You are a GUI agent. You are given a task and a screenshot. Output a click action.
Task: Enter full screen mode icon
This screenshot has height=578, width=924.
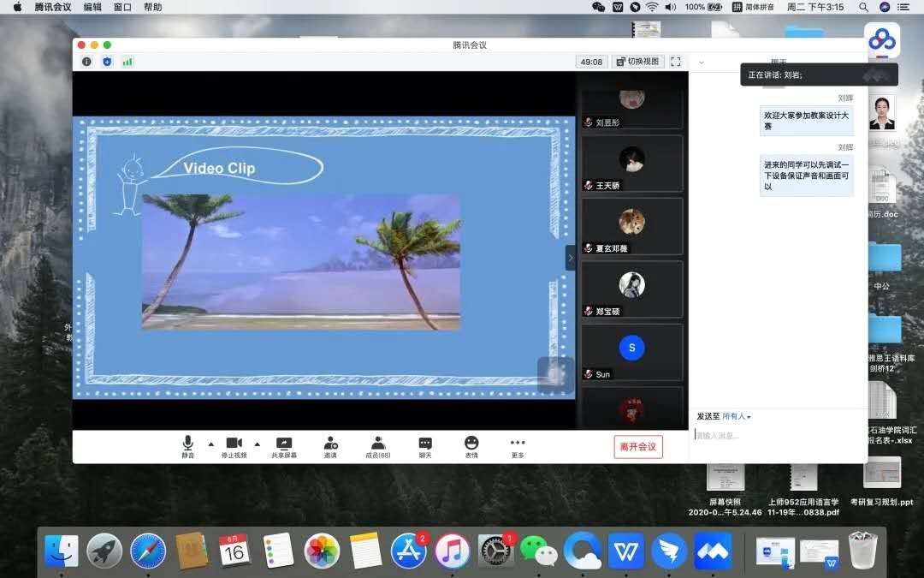pyautogui.click(x=675, y=62)
